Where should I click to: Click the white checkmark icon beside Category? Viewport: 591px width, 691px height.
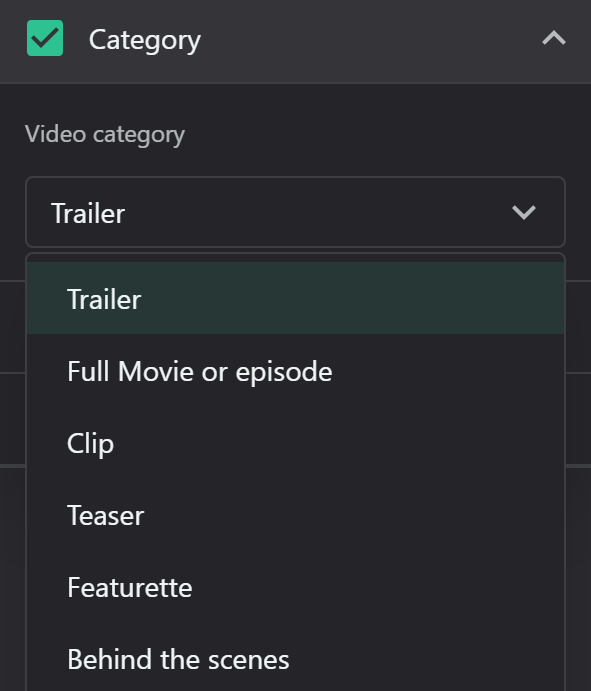point(45,38)
